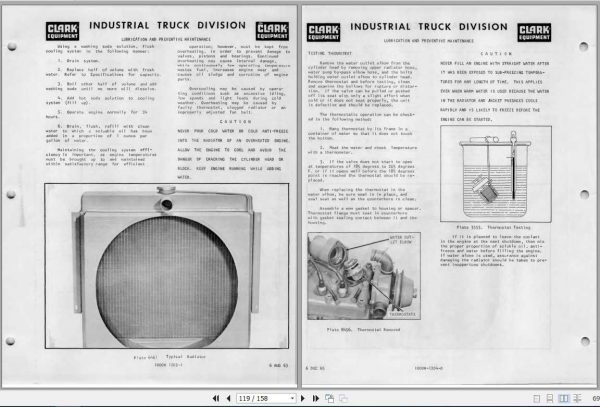Click the greyed-out next view icon
600x407 pixels.
(x=343, y=399)
